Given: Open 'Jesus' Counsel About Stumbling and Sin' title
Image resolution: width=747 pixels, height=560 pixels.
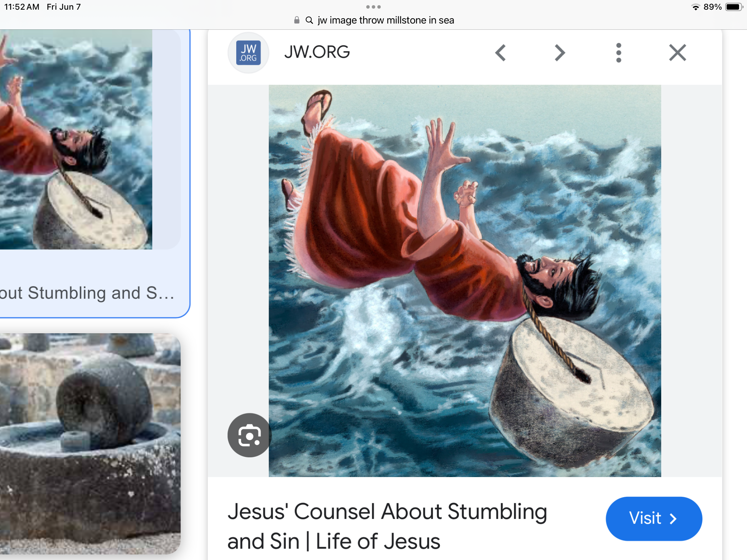Looking at the screenshot, I should point(387,526).
